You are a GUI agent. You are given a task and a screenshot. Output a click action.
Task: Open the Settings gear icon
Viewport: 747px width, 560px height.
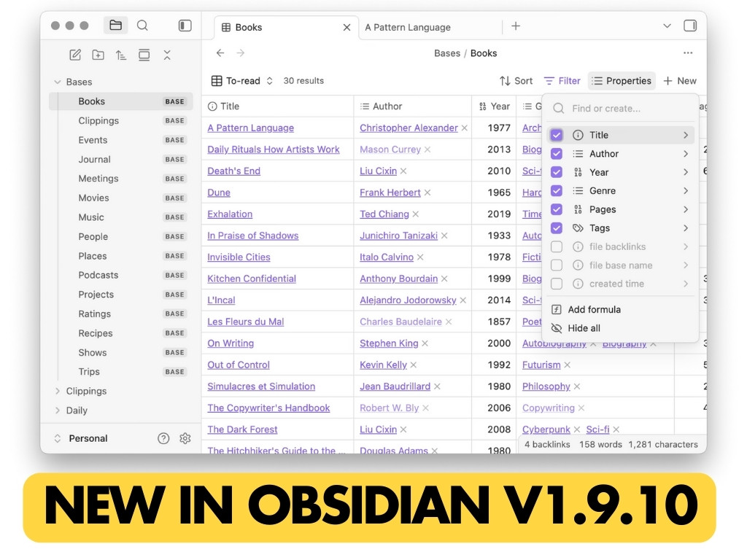(x=185, y=438)
